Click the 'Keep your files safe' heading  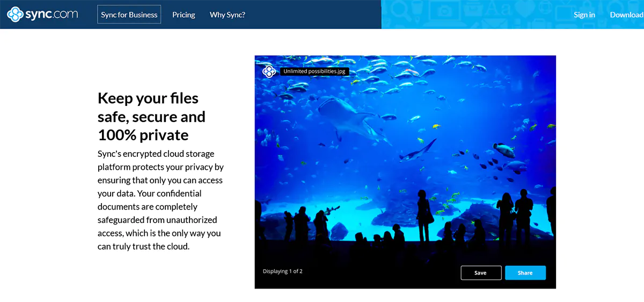click(151, 116)
